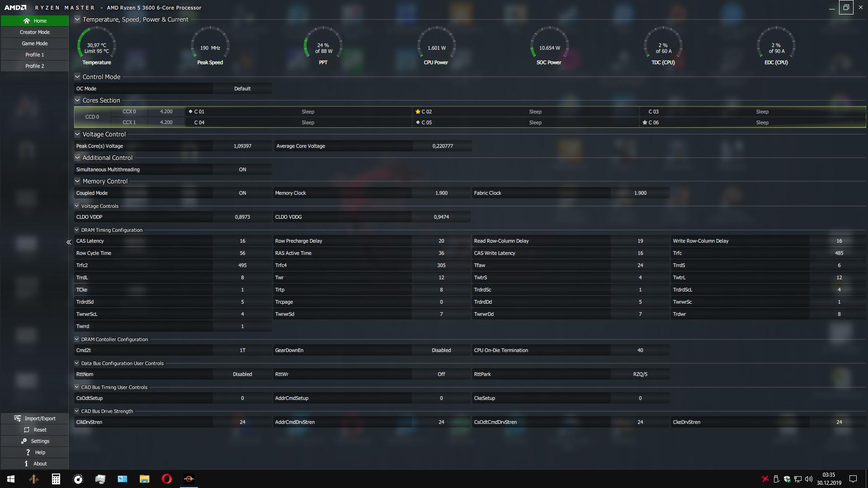Click the Reset icon in sidebar
Viewport: 868px width, 488px height.
[27, 430]
